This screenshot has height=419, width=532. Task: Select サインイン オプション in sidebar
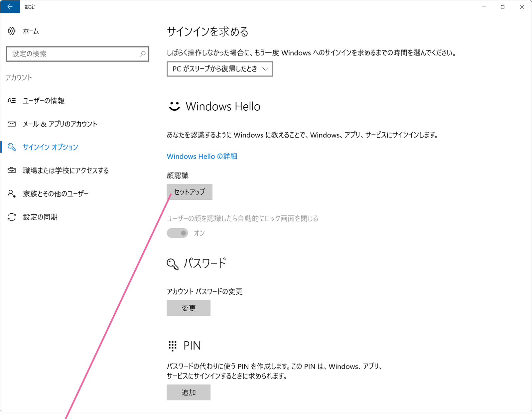(x=51, y=147)
